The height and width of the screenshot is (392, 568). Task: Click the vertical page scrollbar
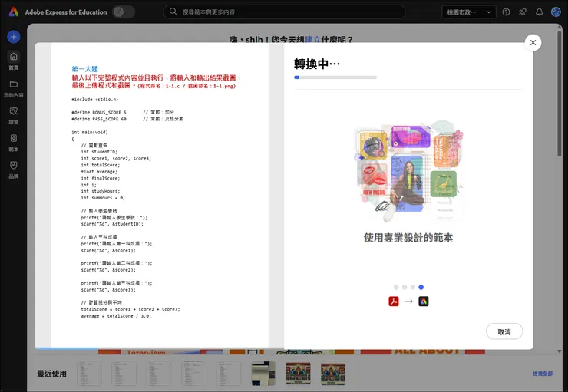[560, 94]
